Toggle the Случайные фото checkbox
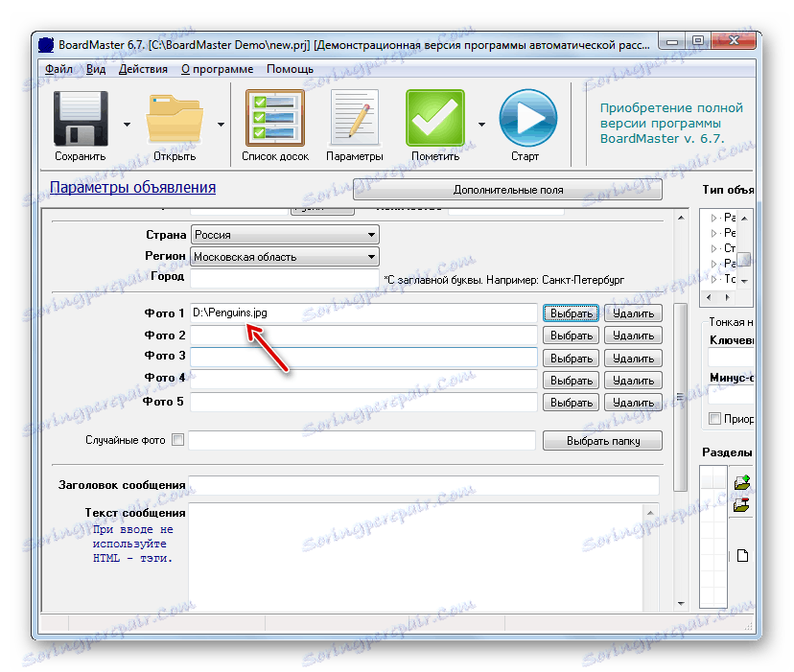This screenshot has width=794, height=672. [x=177, y=440]
